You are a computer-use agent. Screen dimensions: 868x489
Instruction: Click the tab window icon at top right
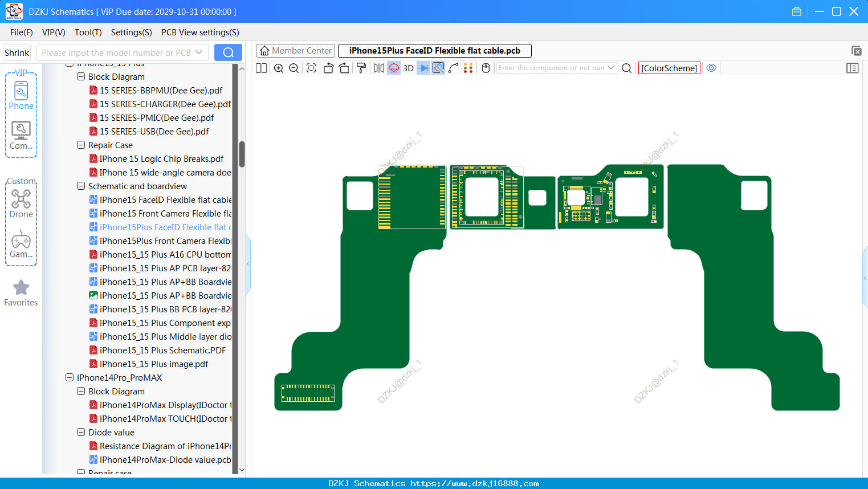[x=856, y=51]
